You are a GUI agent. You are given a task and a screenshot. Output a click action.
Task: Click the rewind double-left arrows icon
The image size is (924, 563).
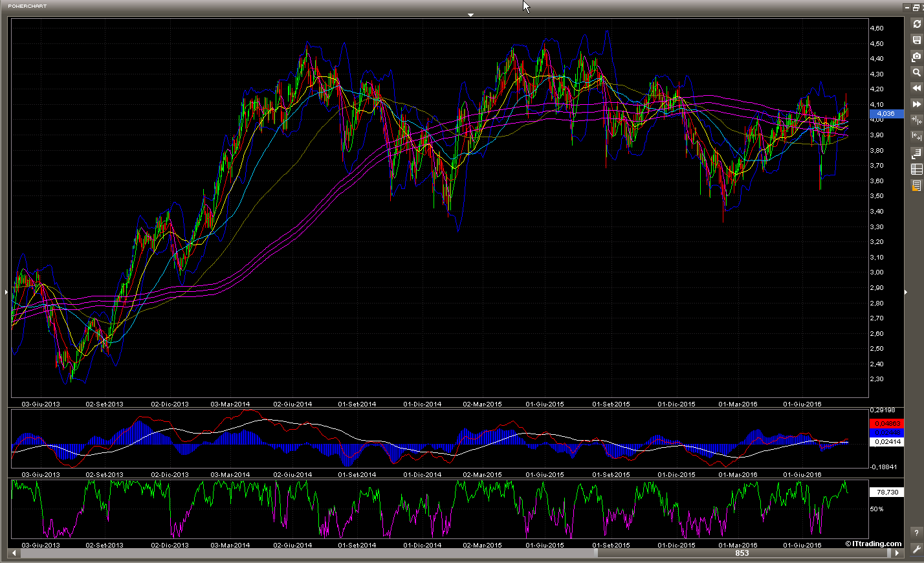916,88
